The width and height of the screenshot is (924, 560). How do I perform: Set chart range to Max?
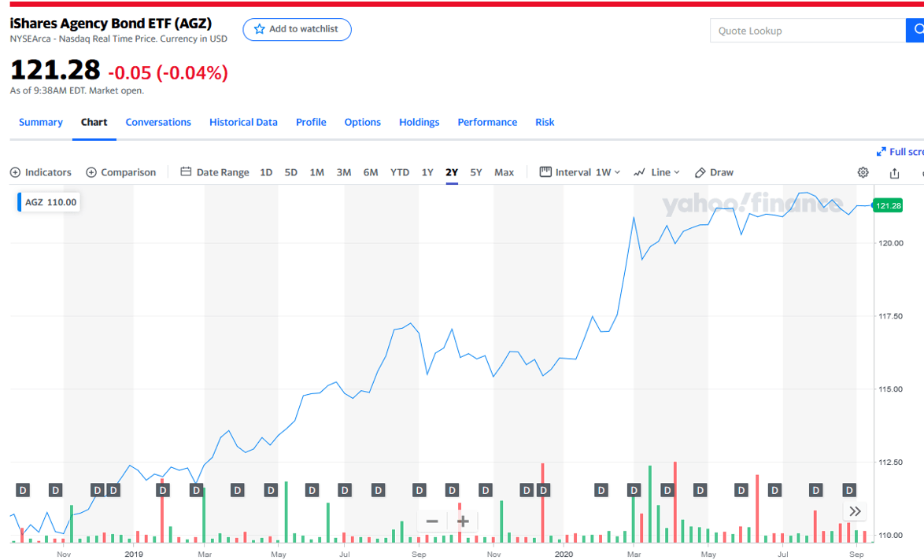click(x=504, y=172)
